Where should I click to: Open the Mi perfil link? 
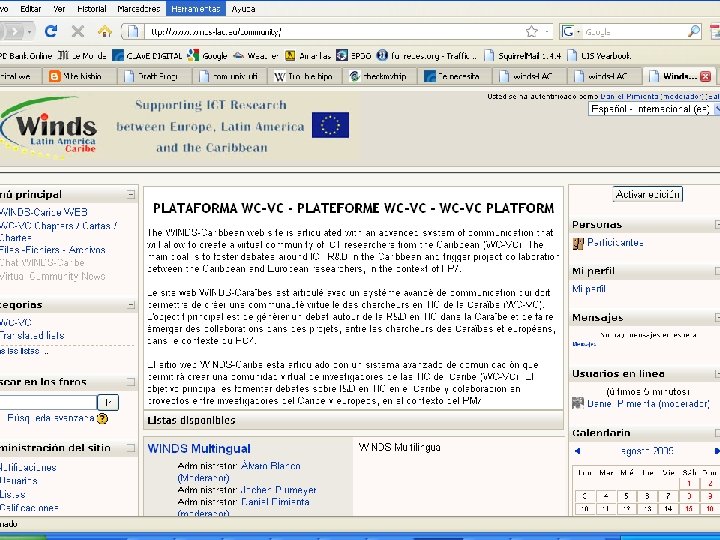click(x=589, y=289)
